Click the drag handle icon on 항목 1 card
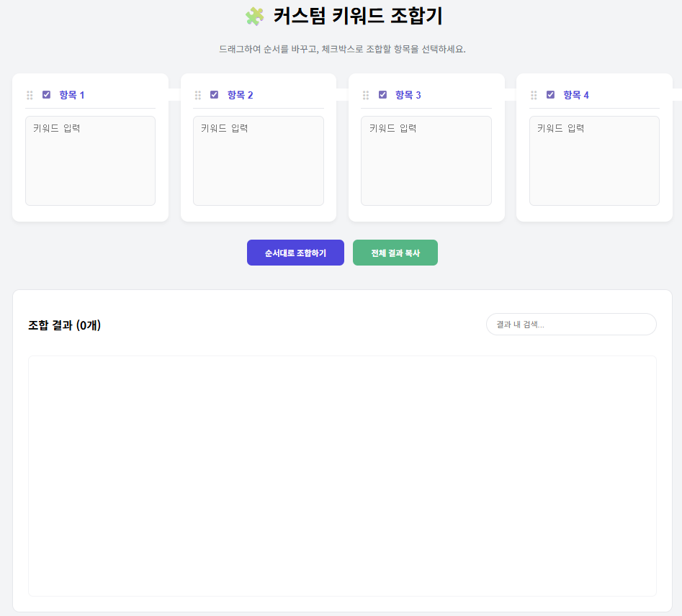682x616 pixels. click(x=30, y=94)
